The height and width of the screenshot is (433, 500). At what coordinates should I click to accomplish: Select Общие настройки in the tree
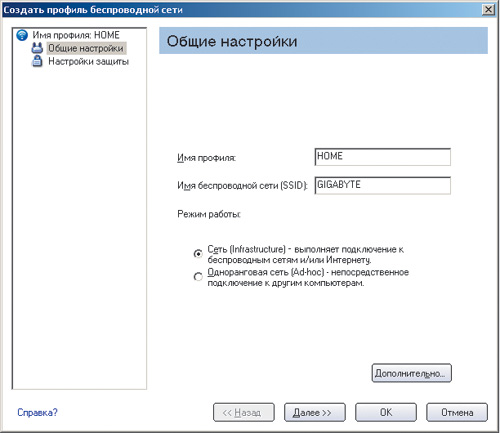[86, 48]
